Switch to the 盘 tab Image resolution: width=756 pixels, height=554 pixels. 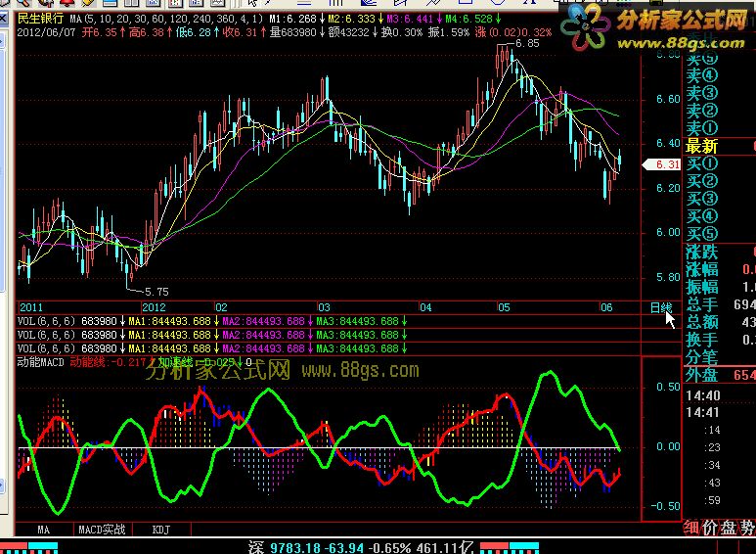coord(728,528)
